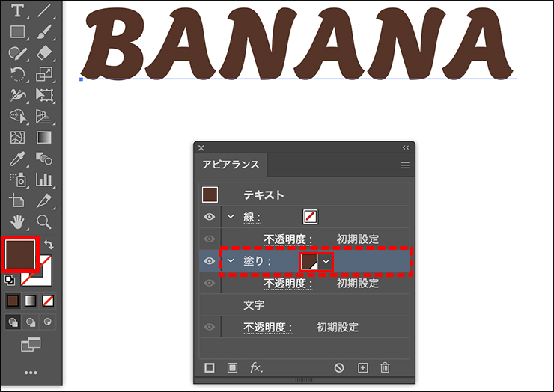Open the Appearance panel hamburger menu
Viewport: 554px width, 392px height.
point(405,165)
